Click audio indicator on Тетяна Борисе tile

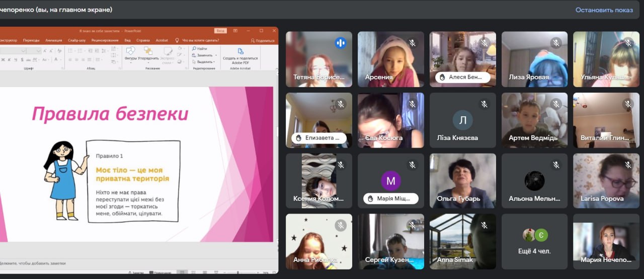click(x=341, y=43)
